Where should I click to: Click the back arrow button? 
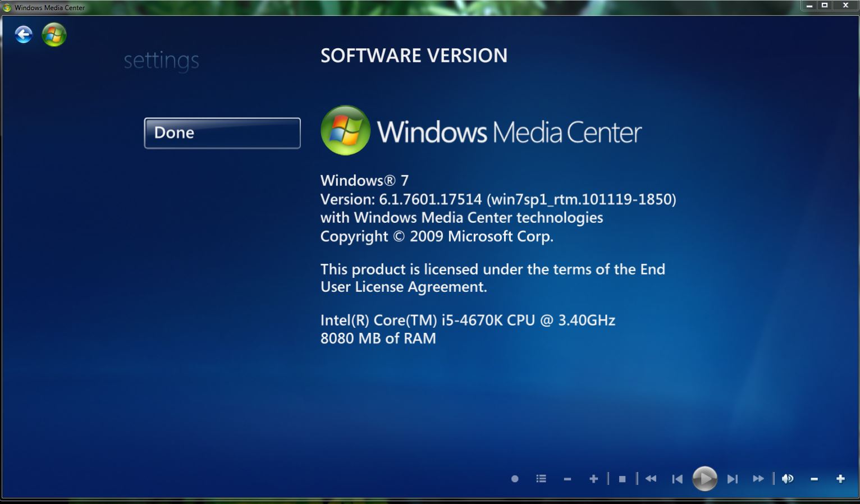[24, 35]
